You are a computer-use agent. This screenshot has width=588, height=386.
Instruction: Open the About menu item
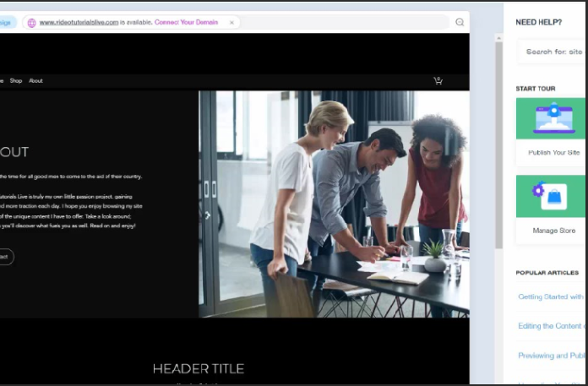(35, 80)
